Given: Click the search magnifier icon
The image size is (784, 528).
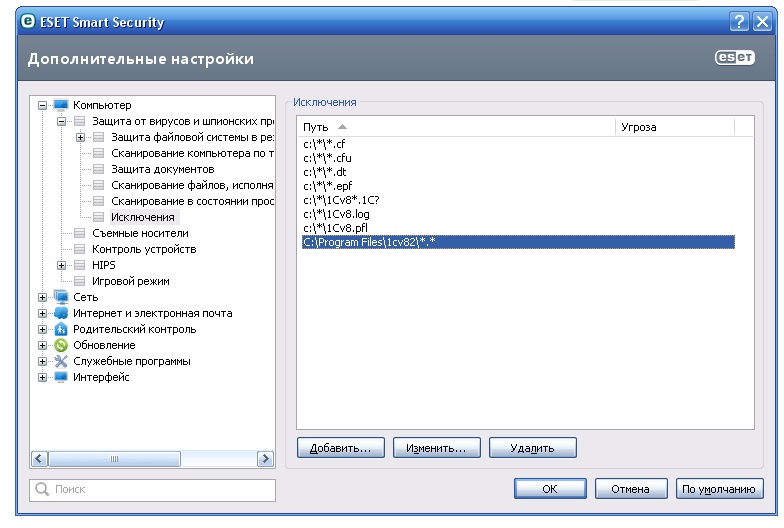Looking at the screenshot, I should point(42,489).
